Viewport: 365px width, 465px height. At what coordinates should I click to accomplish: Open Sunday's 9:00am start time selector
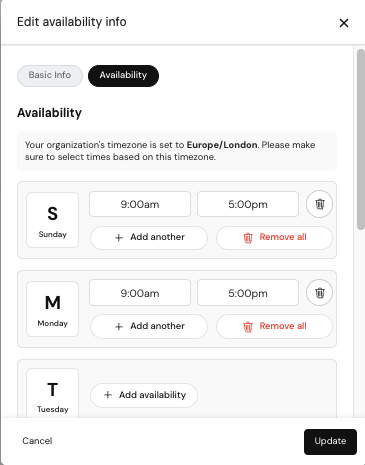140,204
